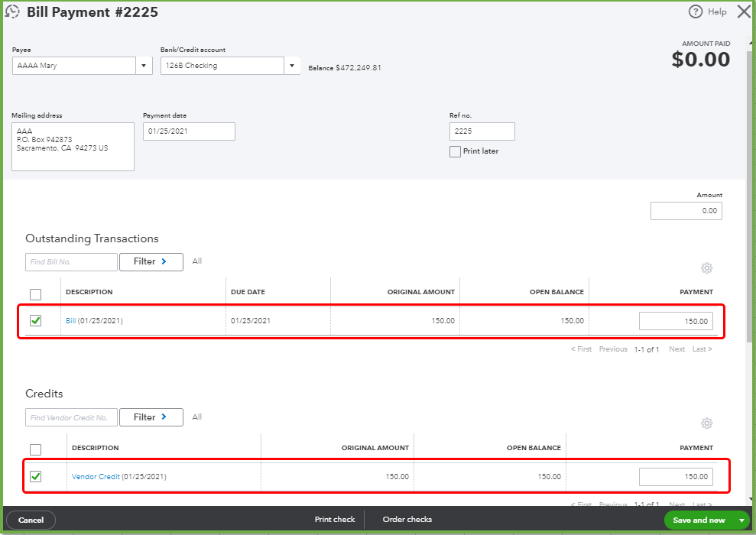Expand Outstanding Transactions Filter button
Viewport: 756px width, 535px height.
click(151, 261)
